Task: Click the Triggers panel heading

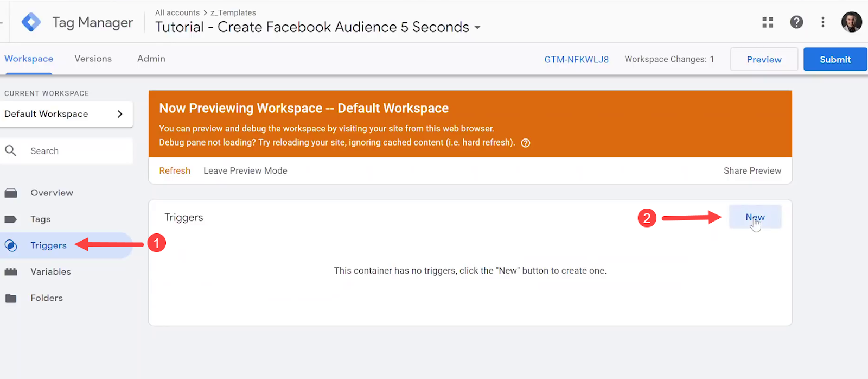Action: tap(184, 218)
